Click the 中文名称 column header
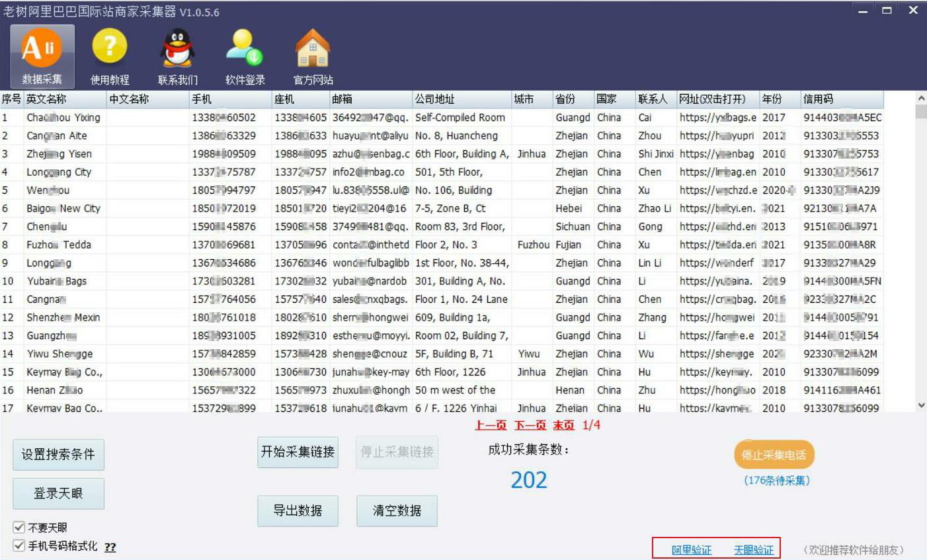This screenshot has height=560, width=927. pyautogui.click(x=148, y=99)
